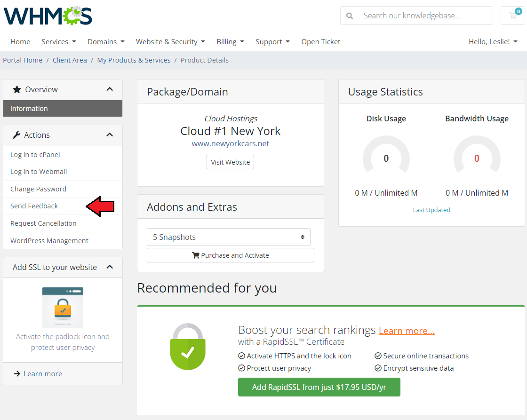The height and width of the screenshot is (420, 527).
Task: Click Product Details breadcrumb text
Action: (x=205, y=60)
